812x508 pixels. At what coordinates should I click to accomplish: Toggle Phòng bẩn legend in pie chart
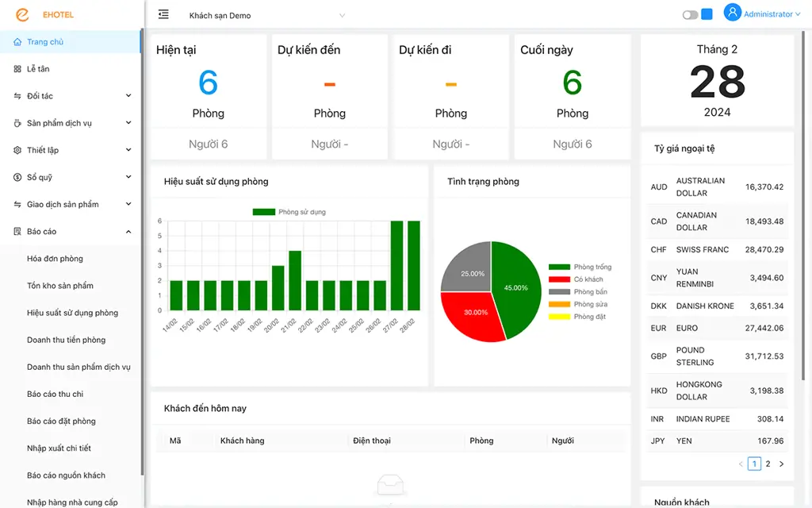(578, 292)
